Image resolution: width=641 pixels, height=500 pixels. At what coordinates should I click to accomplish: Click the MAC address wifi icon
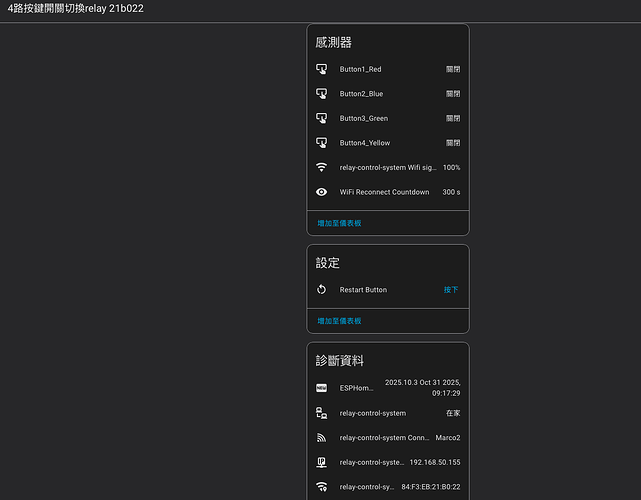click(322, 487)
